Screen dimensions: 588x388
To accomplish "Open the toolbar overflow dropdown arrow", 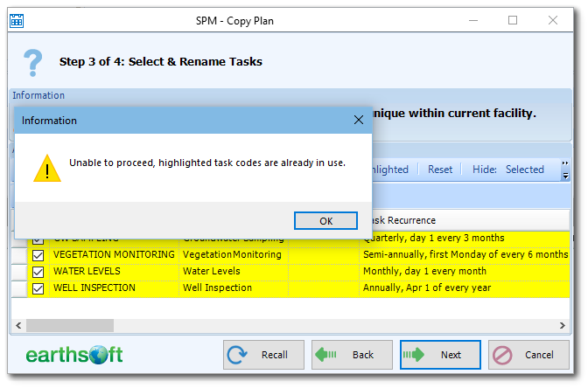I will click(566, 176).
